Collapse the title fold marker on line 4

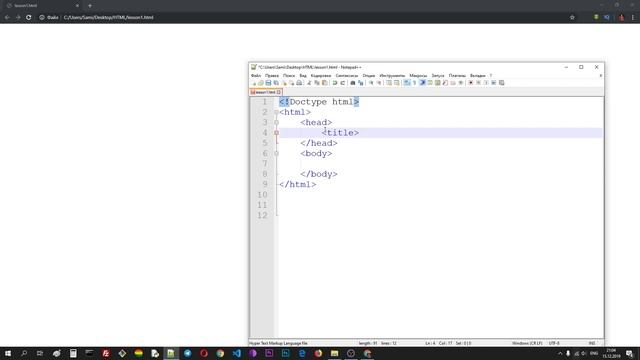(276, 133)
